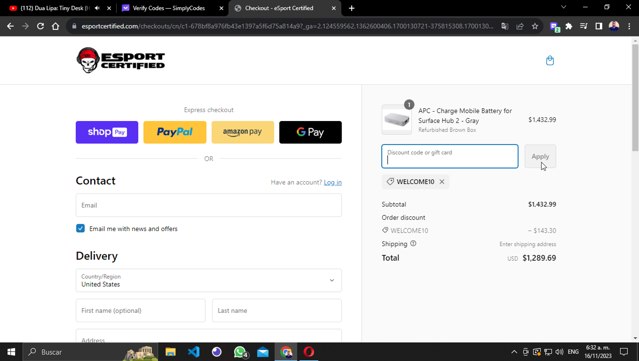Open the media control icon in toolbar
639x361 pixels.
coord(584,26)
